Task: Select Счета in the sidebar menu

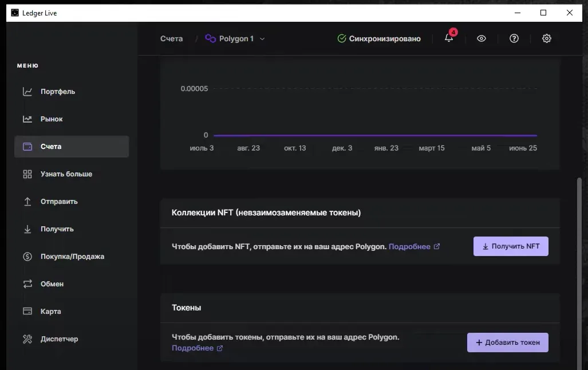Action: click(x=71, y=147)
